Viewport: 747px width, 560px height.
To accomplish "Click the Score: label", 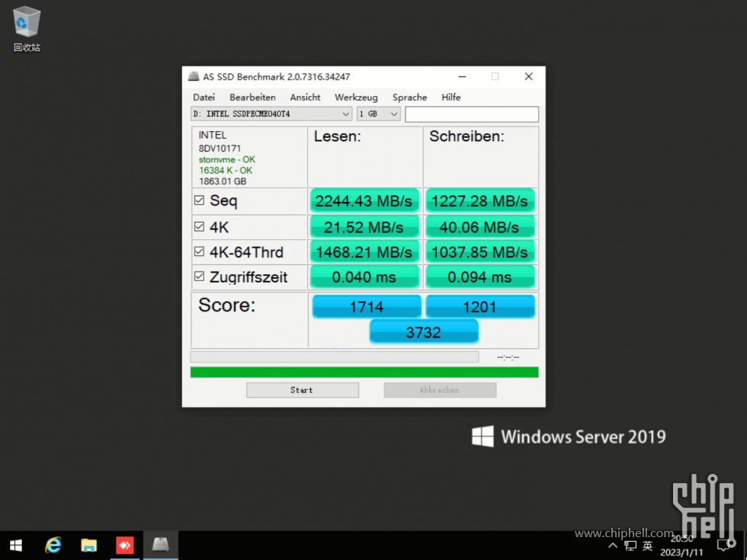I will (227, 305).
